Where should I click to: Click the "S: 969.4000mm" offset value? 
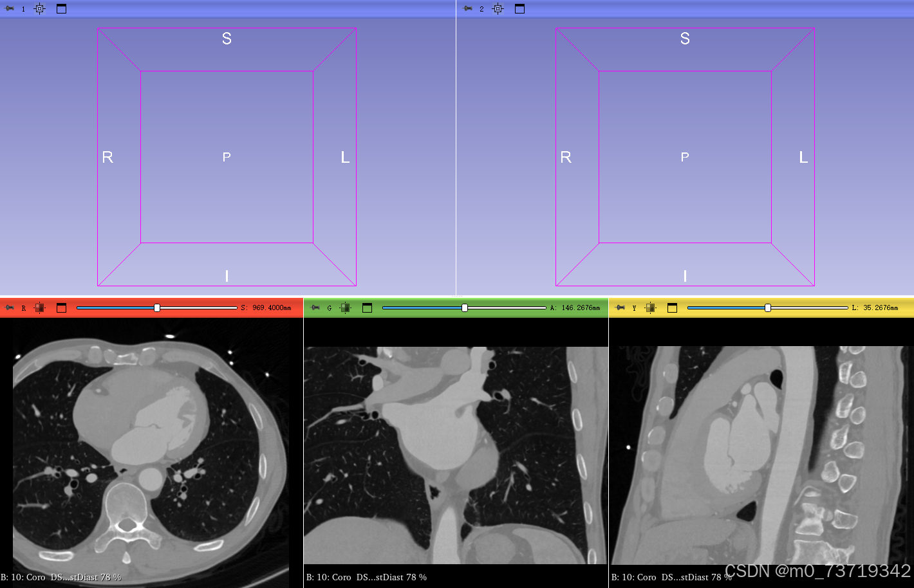[x=266, y=308]
